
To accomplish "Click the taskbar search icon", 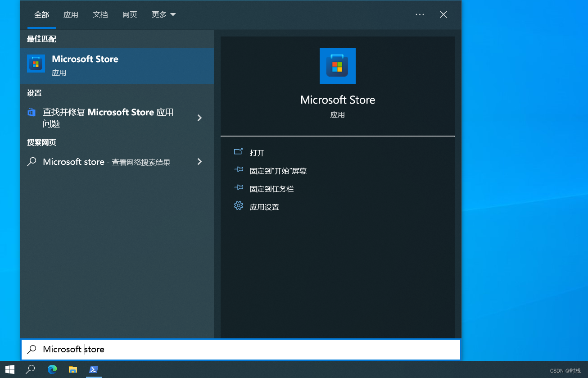I will [31, 369].
